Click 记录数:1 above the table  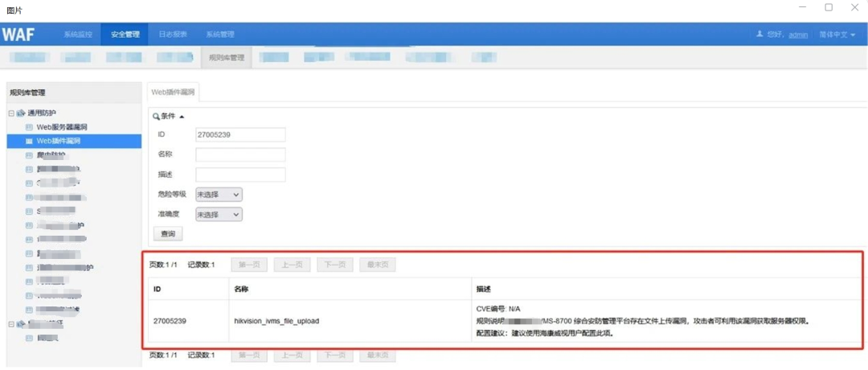pyautogui.click(x=201, y=265)
